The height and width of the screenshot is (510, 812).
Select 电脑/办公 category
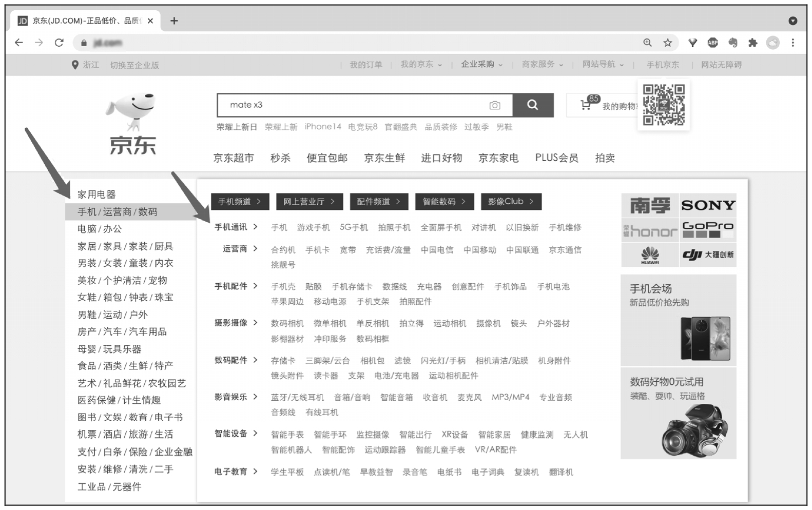(x=100, y=229)
